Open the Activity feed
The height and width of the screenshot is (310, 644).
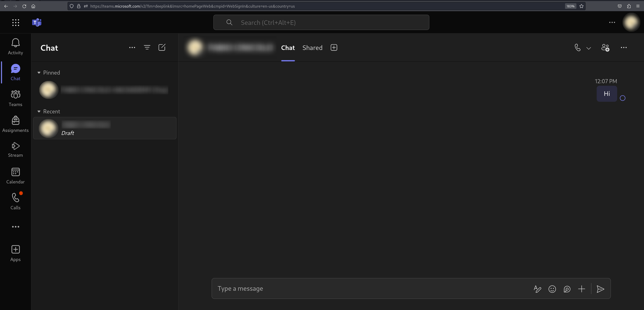point(15,47)
